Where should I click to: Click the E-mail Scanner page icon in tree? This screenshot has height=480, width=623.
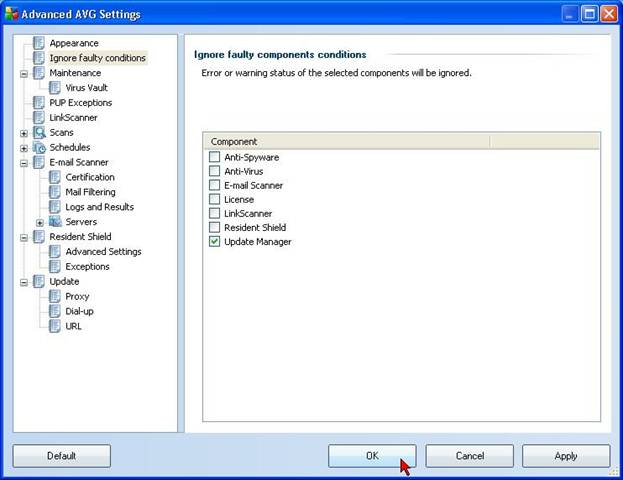39,162
